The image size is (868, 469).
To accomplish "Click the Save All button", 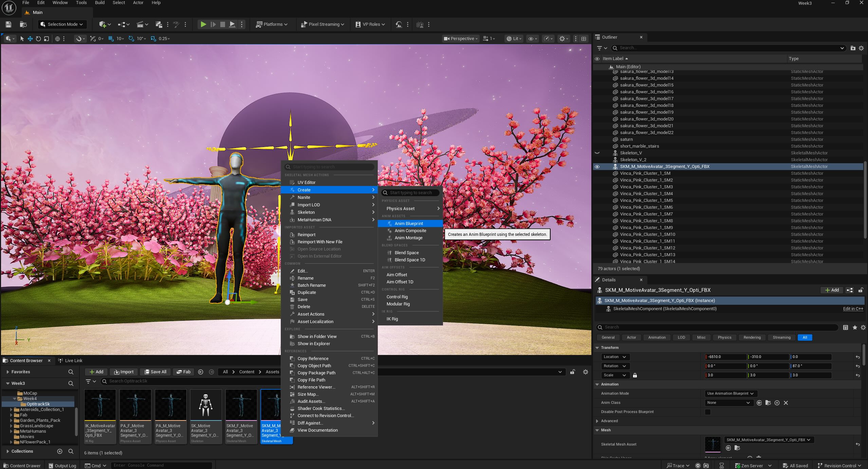I will click(x=155, y=372).
